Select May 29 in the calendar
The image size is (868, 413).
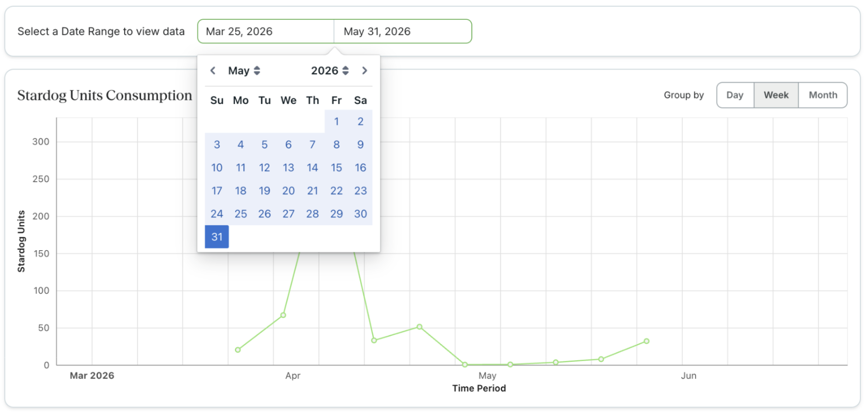[337, 213]
